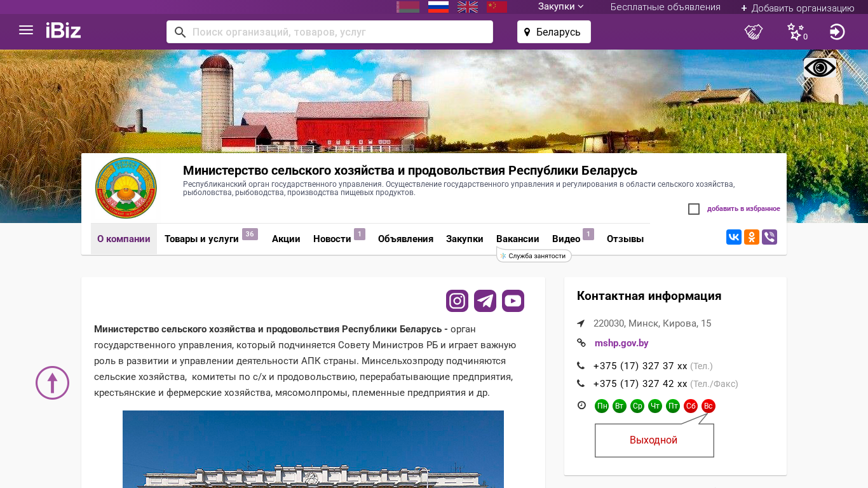The width and height of the screenshot is (868, 488).
Task: Reveal fax number +375 (17) 327 42 xx
Action: [641, 384]
